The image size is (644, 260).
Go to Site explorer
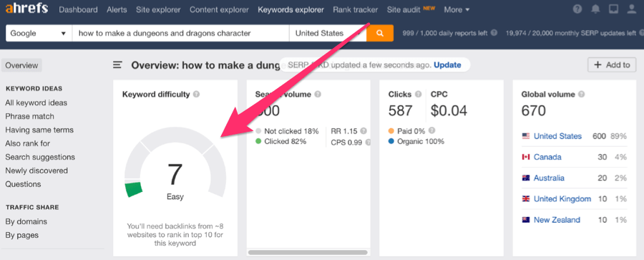point(158,9)
